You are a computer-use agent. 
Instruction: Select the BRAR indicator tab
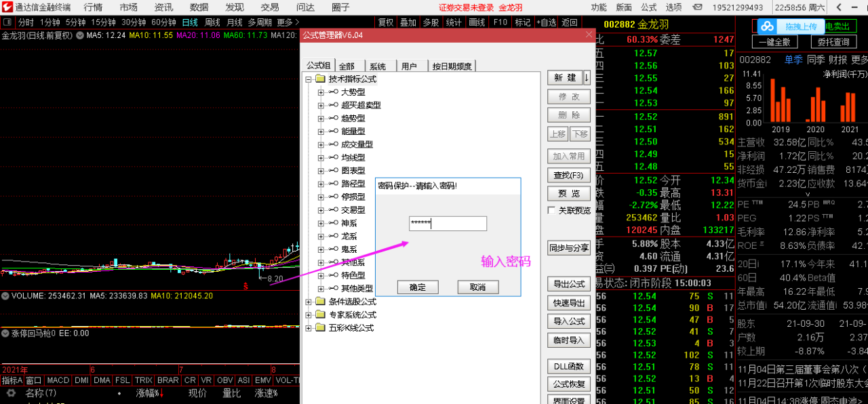click(168, 380)
